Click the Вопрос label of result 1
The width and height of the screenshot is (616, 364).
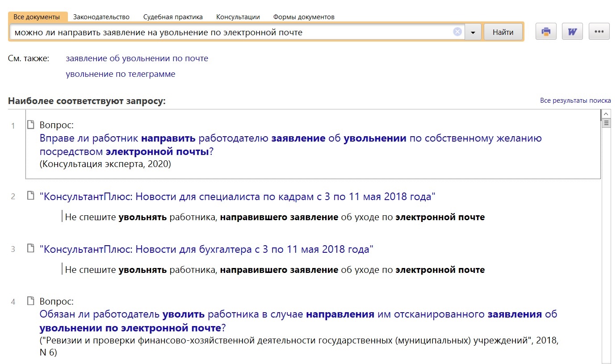pos(56,125)
